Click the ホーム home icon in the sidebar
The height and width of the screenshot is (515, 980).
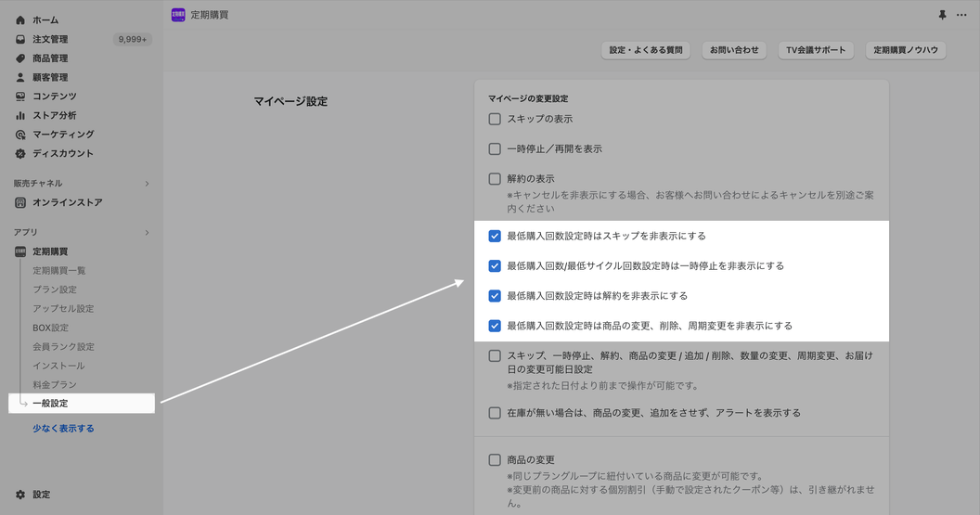20,20
